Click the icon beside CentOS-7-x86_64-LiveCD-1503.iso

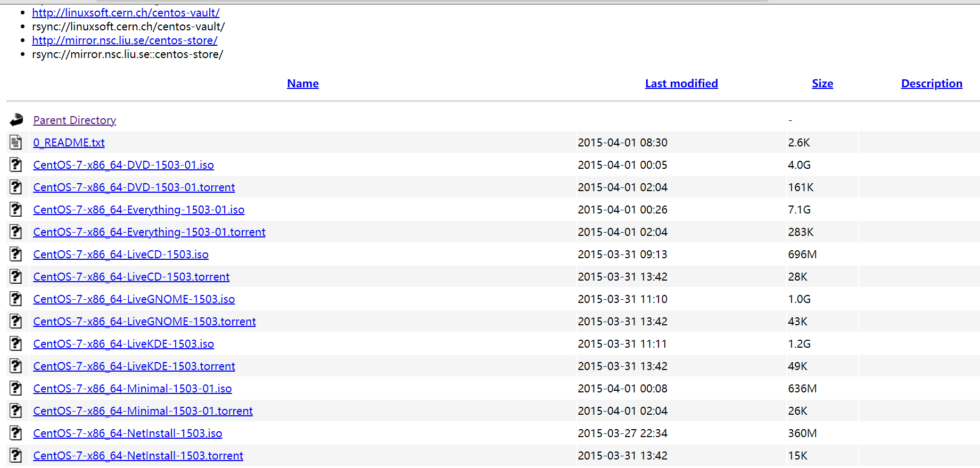[16, 254]
